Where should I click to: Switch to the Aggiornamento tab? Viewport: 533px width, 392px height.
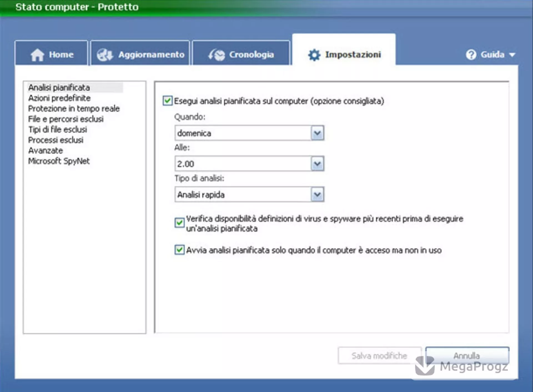pos(140,53)
